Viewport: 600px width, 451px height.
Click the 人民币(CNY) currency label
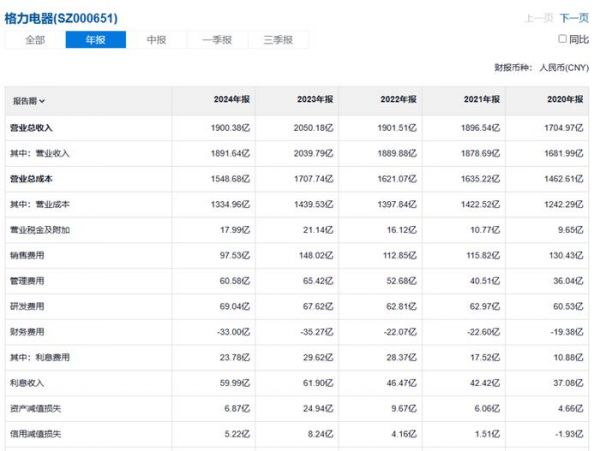coord(565,68)
